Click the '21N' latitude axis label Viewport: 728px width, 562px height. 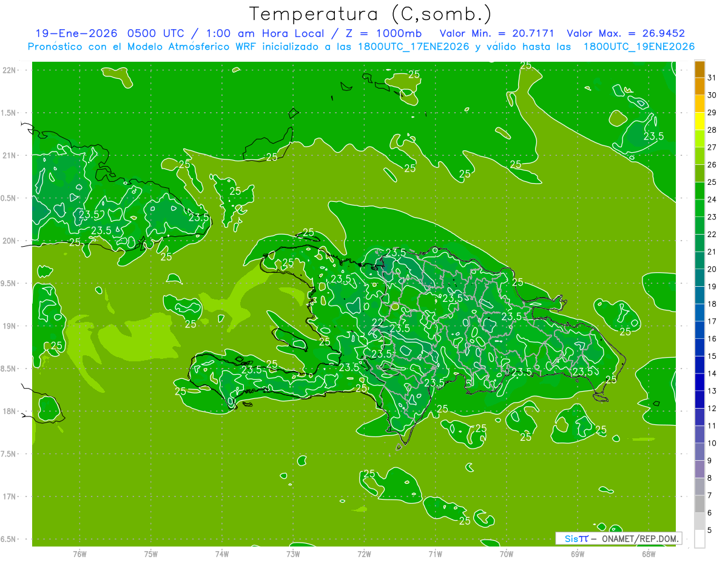(9, 156)
